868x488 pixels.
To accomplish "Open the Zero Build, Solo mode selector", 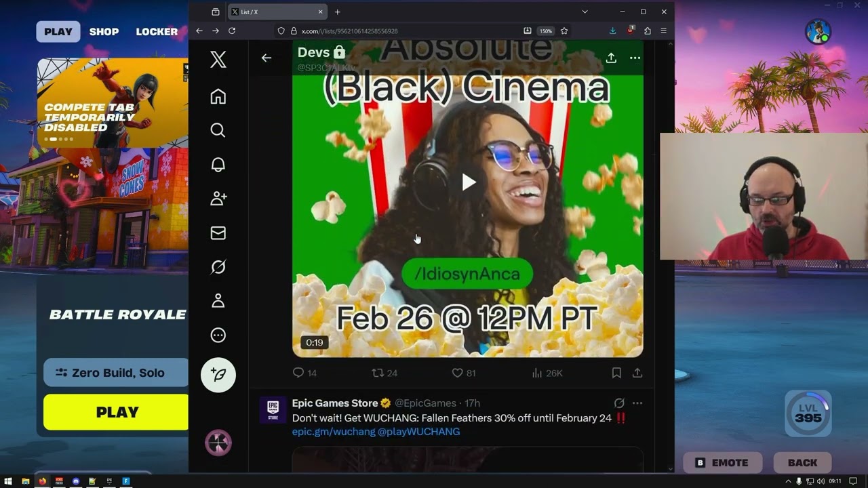I will [x=116, y=372].
